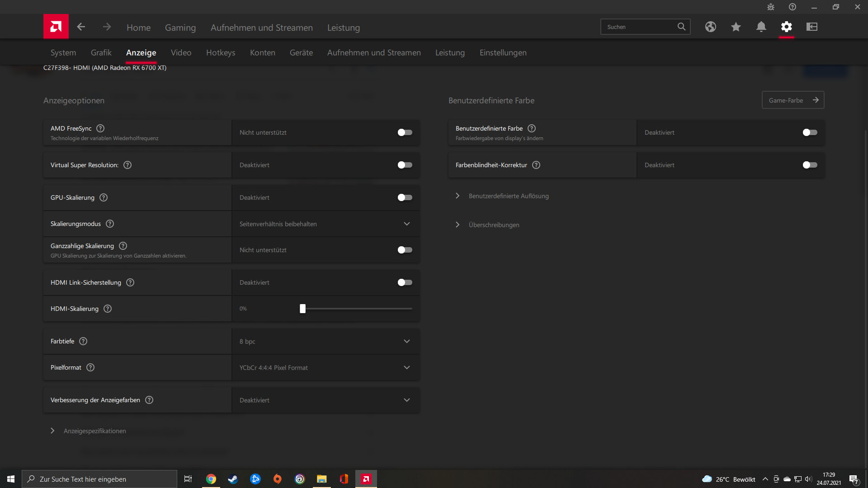868x488 pixels.
Task: Open the Pixelformat dropdown
Action: [325, 368]
